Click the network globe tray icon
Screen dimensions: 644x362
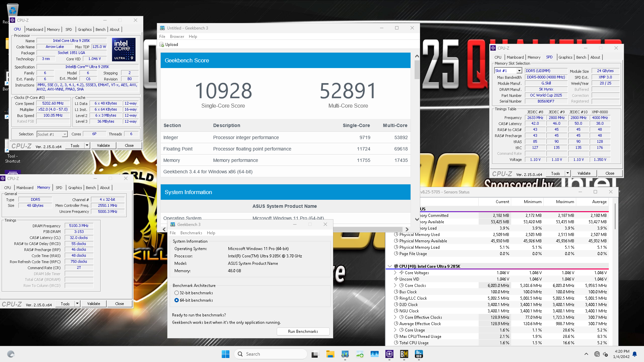pos(597,354)
